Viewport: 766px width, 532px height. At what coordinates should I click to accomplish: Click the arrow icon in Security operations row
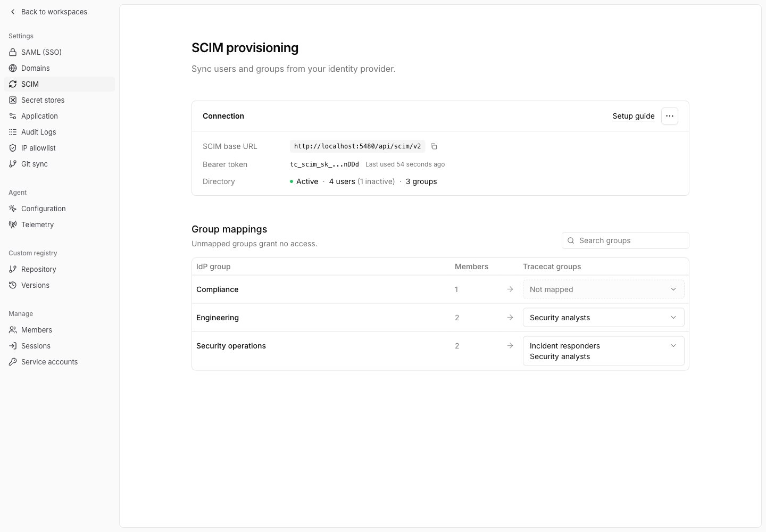pos(510,346)
